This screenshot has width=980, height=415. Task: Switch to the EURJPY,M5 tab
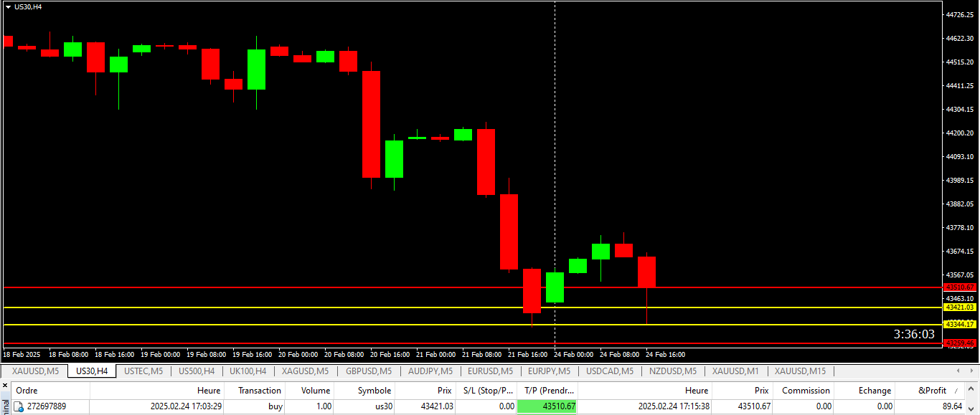pyautogui.click(x=549, y=371)
